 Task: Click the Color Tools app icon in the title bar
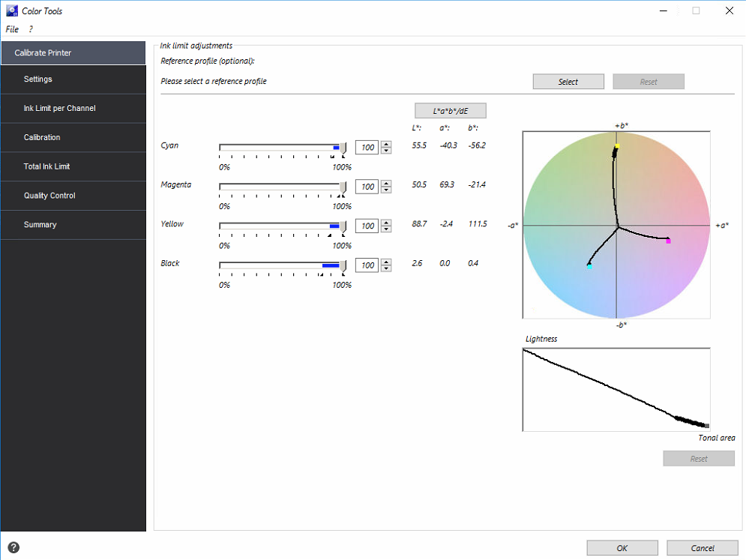(x=12, y=10)
